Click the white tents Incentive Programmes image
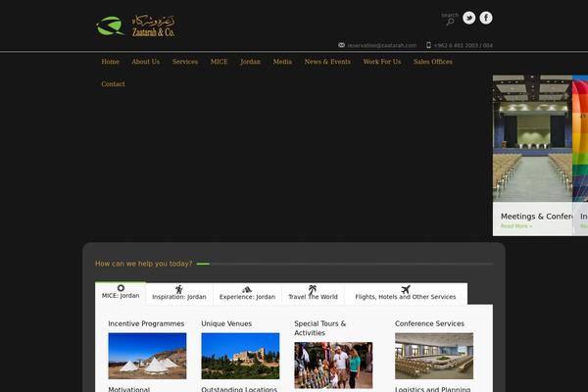The image size is (588, 392). point(147,356)
